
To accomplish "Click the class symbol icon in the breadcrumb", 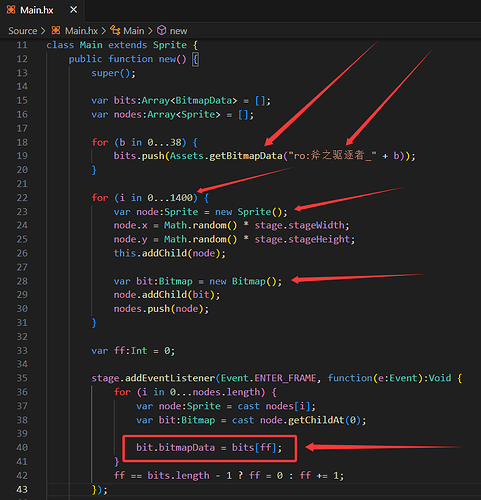I will click(x=115, y=31).
